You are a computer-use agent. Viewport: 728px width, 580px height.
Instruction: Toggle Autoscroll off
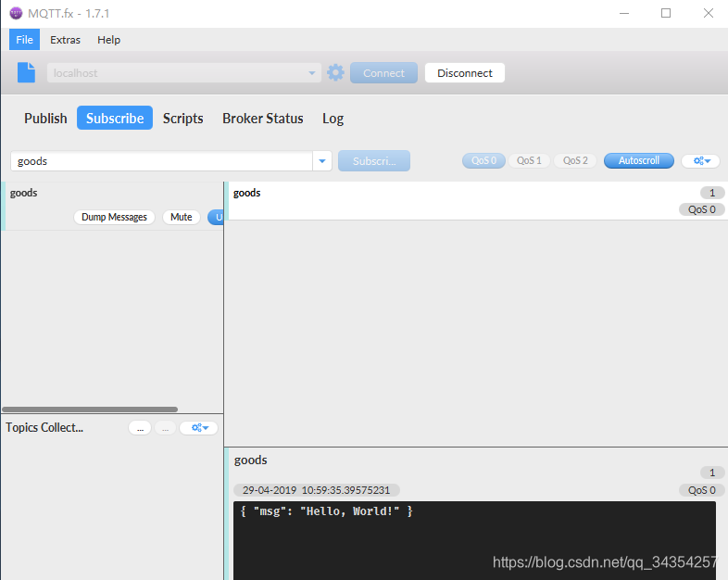639,160
